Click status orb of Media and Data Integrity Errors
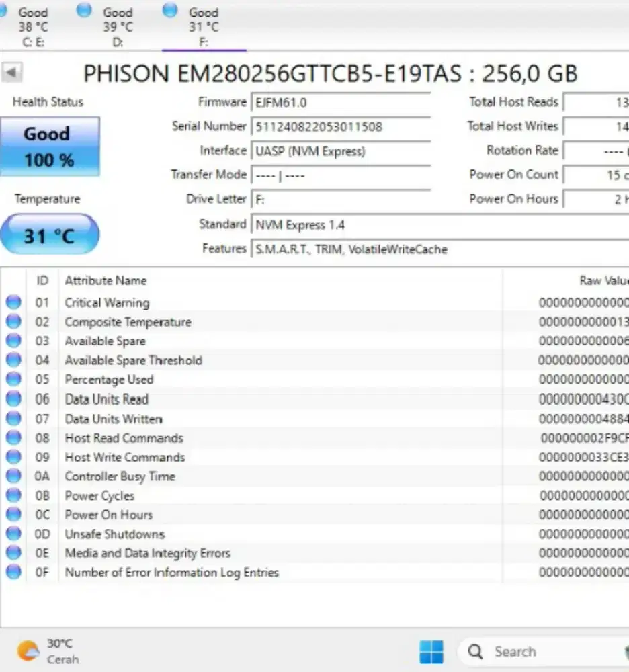 13,553
